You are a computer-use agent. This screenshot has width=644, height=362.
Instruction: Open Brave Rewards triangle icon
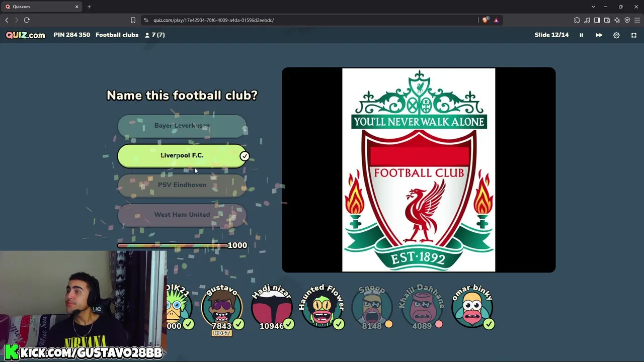pos(496,20)
